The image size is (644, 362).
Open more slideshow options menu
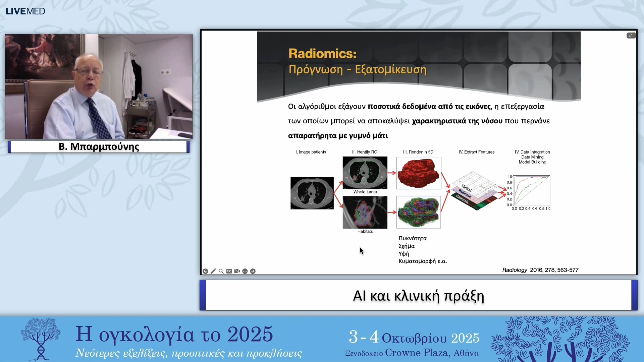click(x=245, y=271)
